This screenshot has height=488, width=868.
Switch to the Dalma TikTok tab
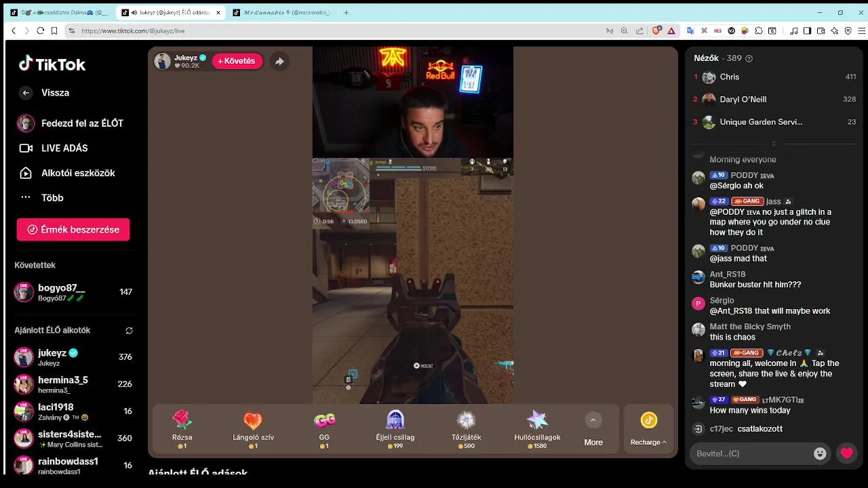[x=59, y=12]
